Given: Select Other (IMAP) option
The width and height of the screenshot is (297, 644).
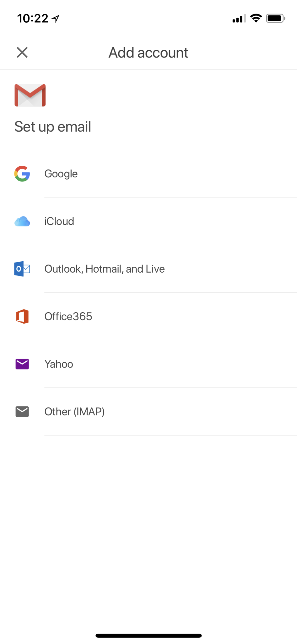Looking at the screenshot, I should [148, 412].
